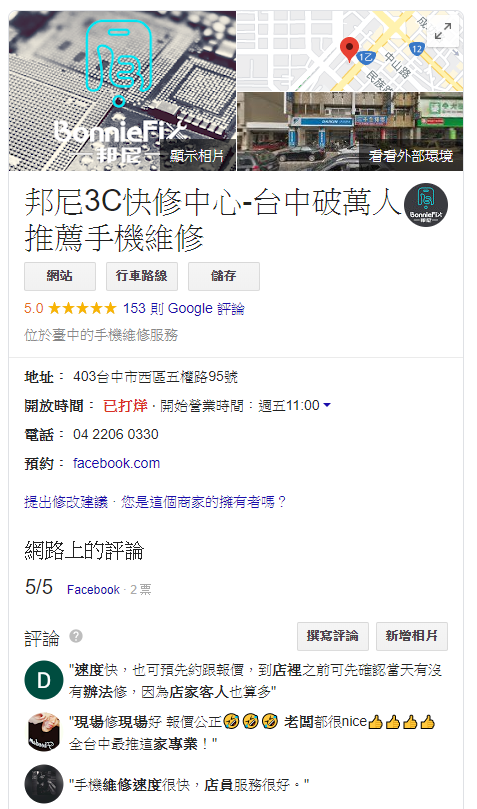Click the 儲存 save button
This screenshot has width=477, height=809.
(x=224, y=276)
